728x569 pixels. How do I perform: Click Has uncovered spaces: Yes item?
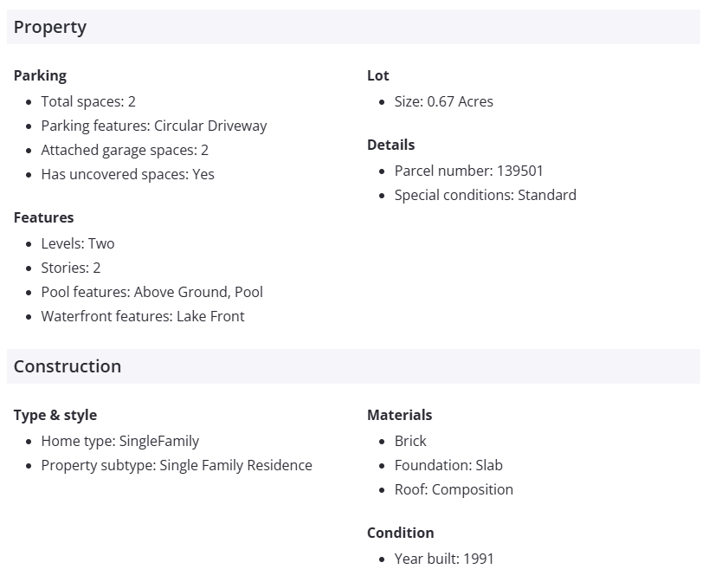click(x=127, y=174)
